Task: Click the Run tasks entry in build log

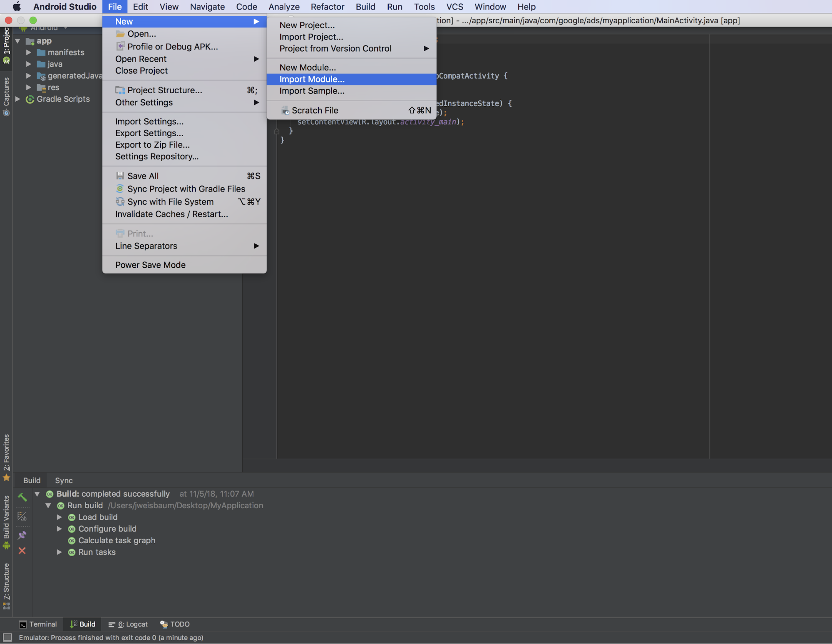Action: pos(97,552)
